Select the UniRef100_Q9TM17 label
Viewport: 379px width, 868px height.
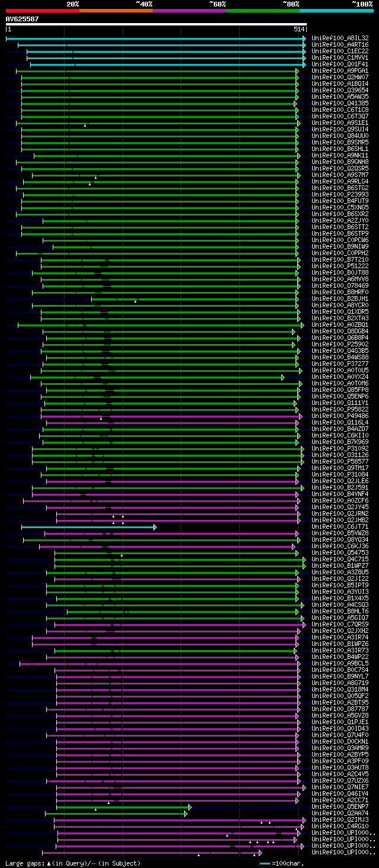pyautogui.click(x=340, y=468)
